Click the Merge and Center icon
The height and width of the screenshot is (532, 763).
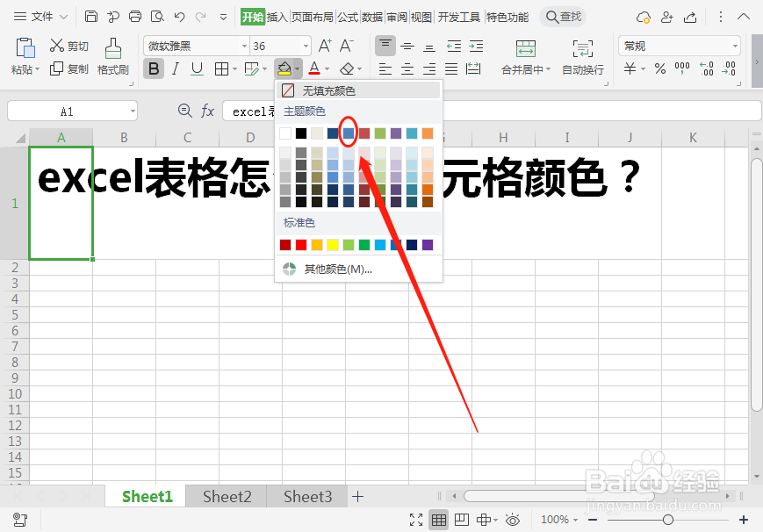pyautogui.click(x=526, y=48)
